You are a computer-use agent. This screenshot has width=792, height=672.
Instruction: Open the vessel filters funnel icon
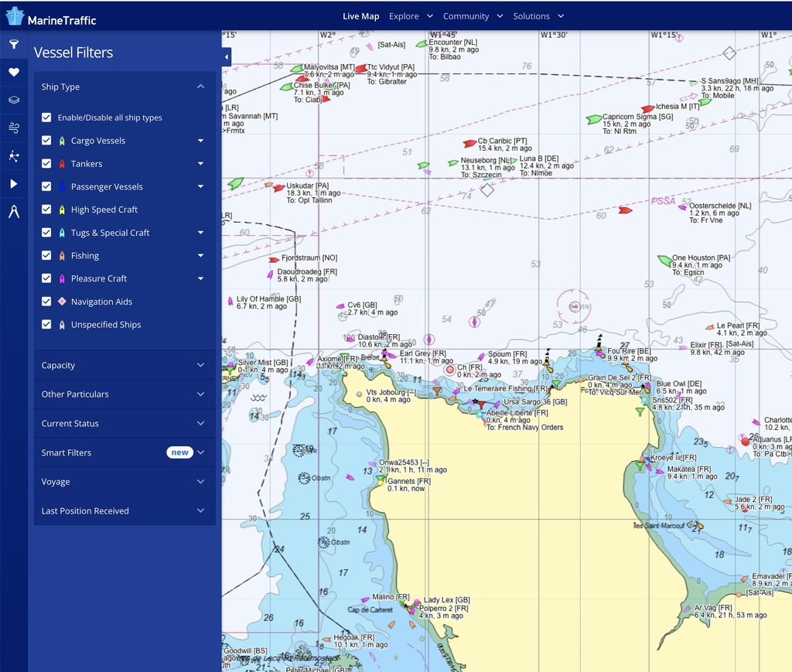click(x=14, y=44)
